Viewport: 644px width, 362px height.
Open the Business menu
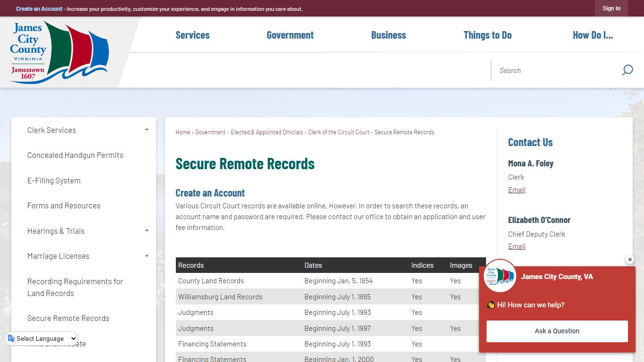pyautogui.click(x=388, y=35)
